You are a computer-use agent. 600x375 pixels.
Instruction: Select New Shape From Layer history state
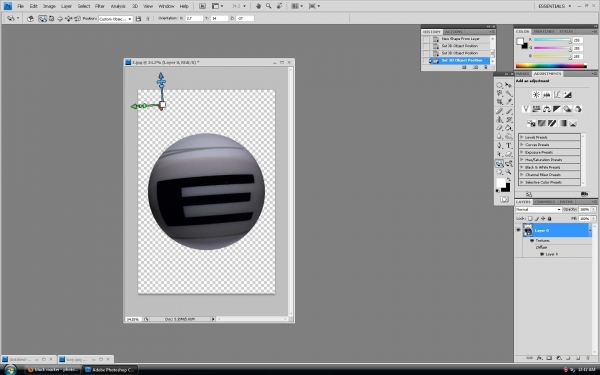click(460, 39)
